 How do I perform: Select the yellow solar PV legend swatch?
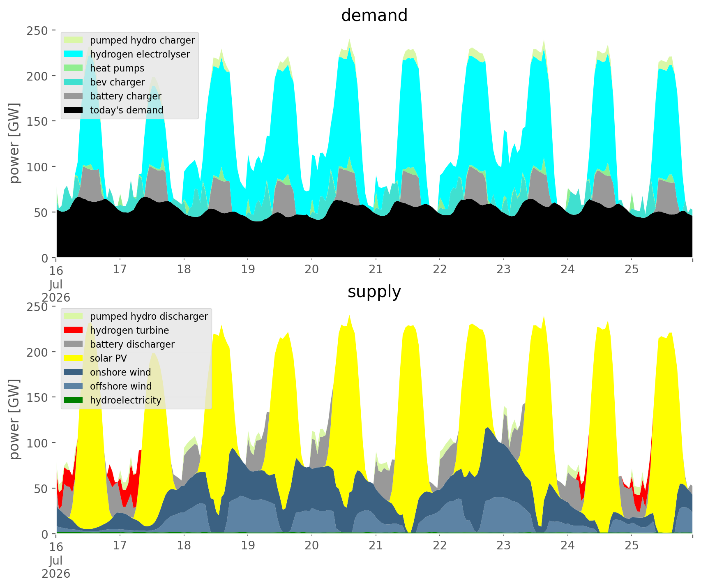coord(74,358)
